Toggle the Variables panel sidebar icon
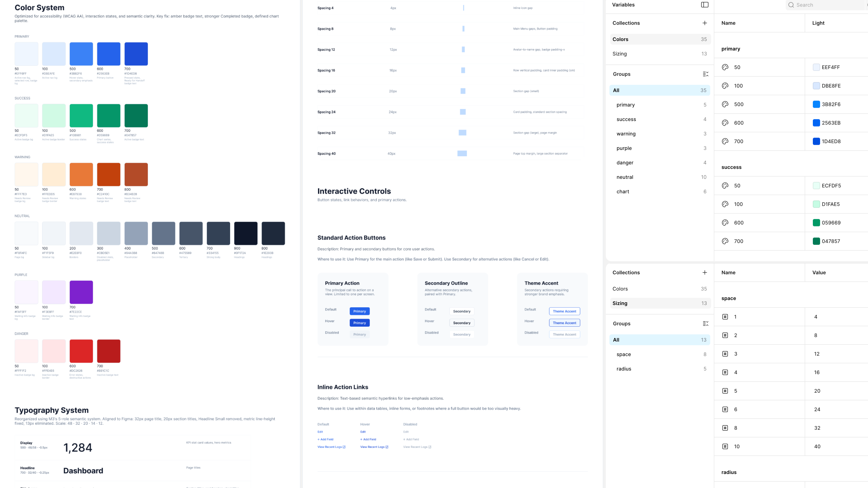Image resolution: width=868 pixels, height=488 pixels. (705, 5)
